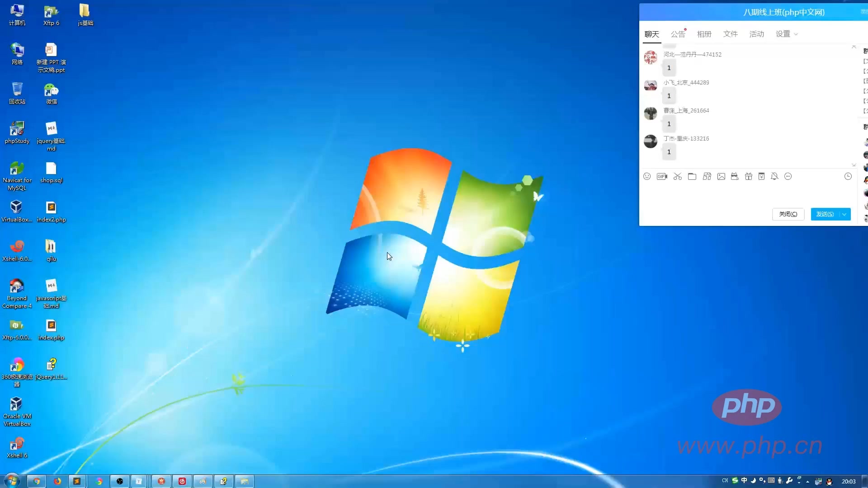Viewport: 868px width, 488px height.
Task: Open Chrome from the taskbar
Action: click(x=37, y=481)
